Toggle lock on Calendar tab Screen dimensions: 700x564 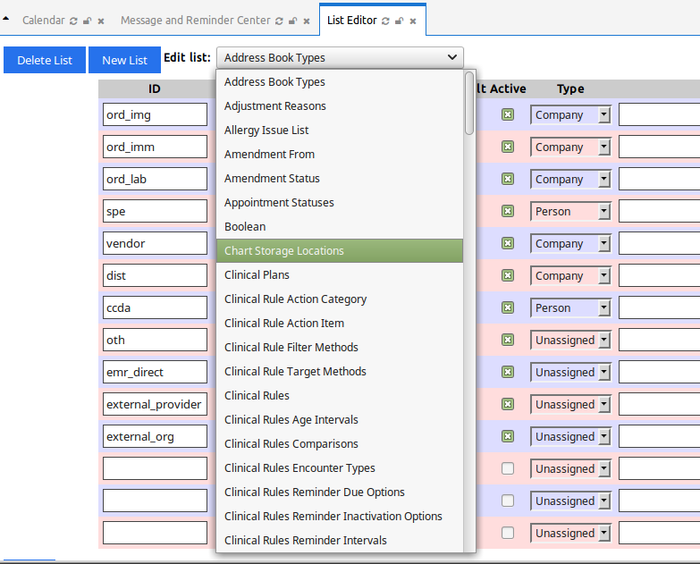[x=88, y=21]
